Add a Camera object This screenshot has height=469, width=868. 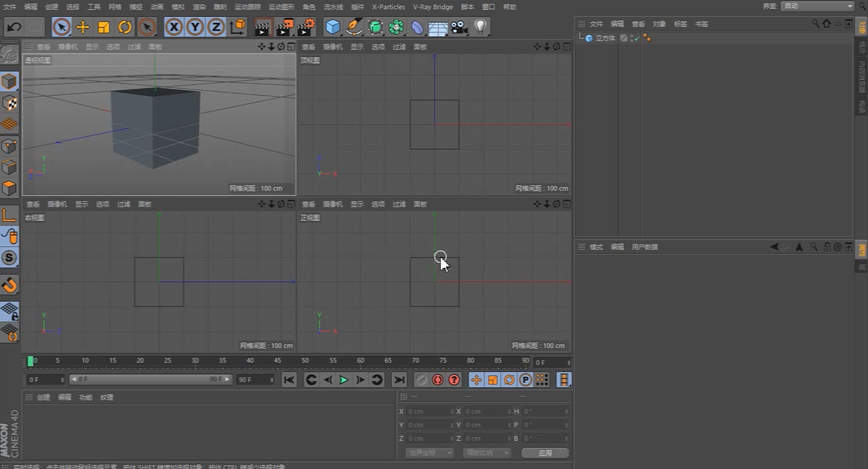(x=460, y=27)
